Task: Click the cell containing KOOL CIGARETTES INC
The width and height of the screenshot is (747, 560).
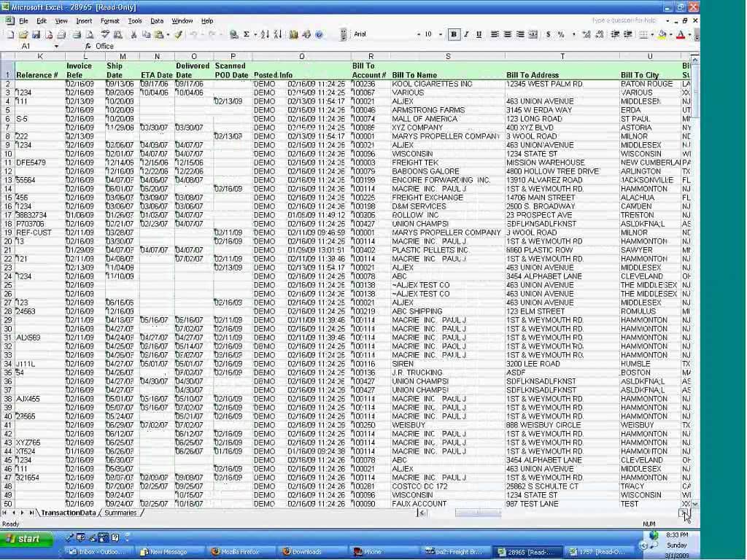Action: tap(447, 84)
